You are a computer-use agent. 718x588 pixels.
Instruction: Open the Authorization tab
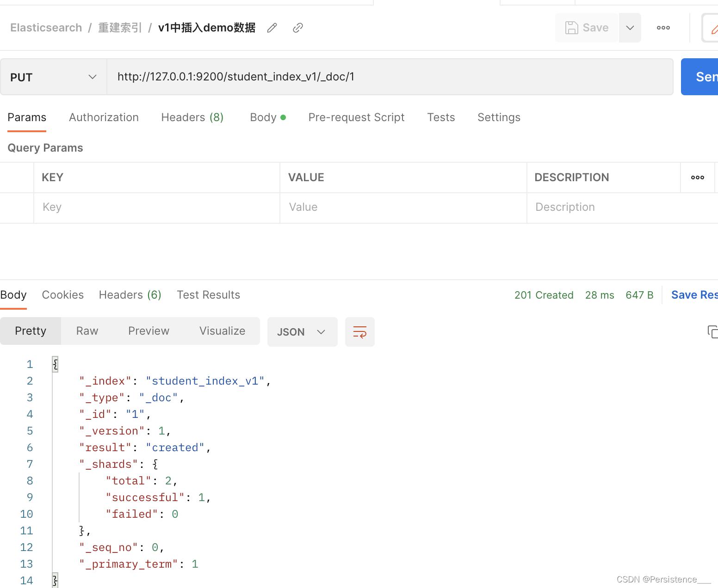tap(104, 117)
